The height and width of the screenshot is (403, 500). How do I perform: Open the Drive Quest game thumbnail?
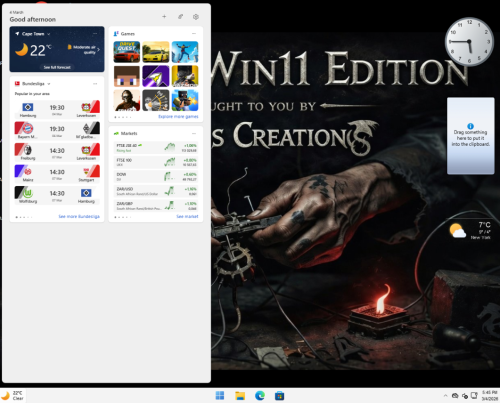pos(127,52)
